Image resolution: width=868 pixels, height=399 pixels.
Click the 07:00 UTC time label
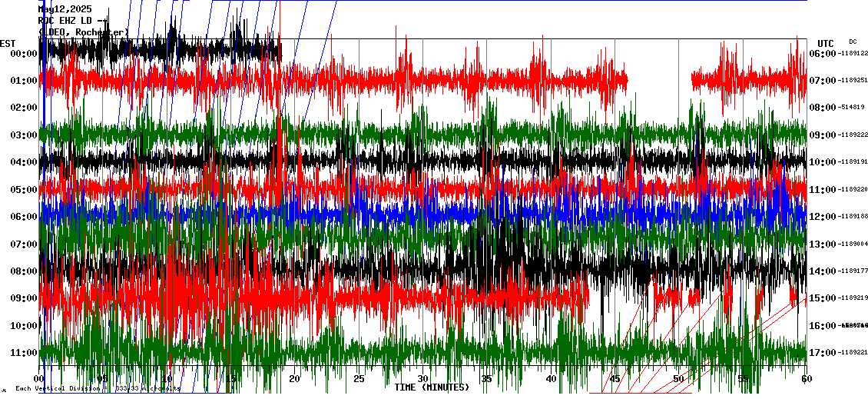[x=823, y=81]
